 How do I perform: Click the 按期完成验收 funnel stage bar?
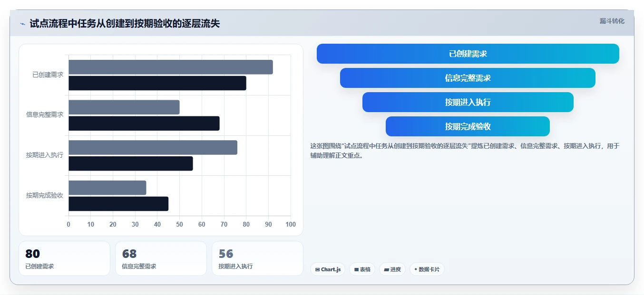click(468, 126)
